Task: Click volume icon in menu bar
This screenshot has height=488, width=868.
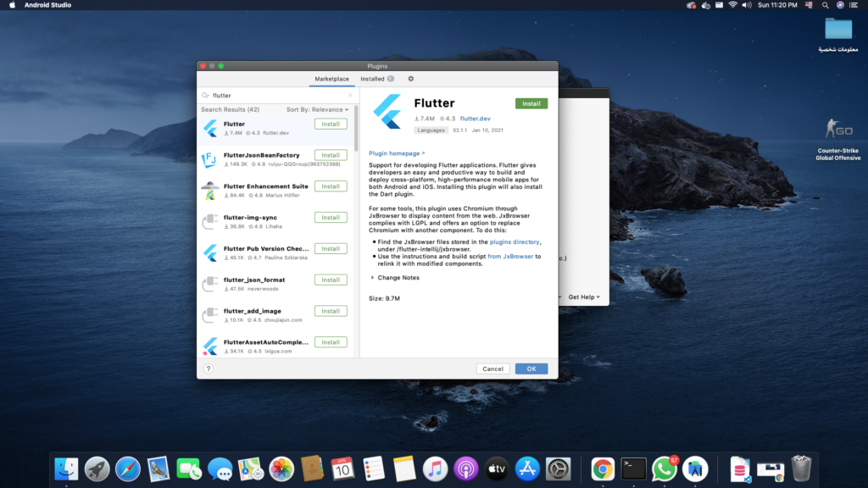Action: pos(747,5)
